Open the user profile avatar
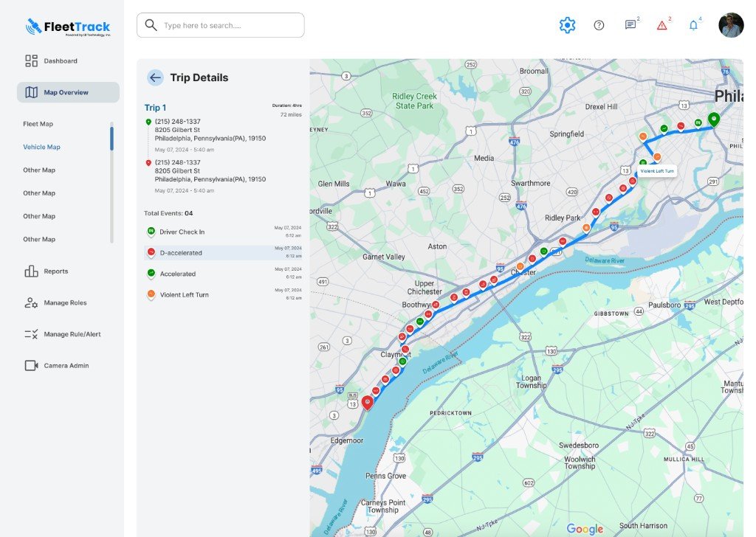Viewport: 756px width, 537px height. tap(731, 25)
